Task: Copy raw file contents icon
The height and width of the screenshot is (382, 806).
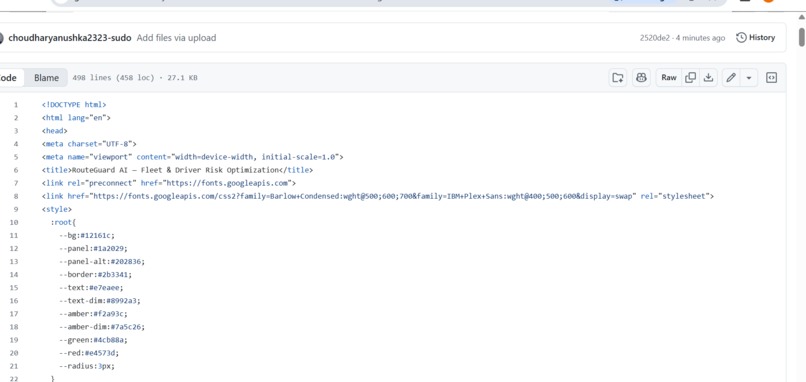Action: [691, 78]
